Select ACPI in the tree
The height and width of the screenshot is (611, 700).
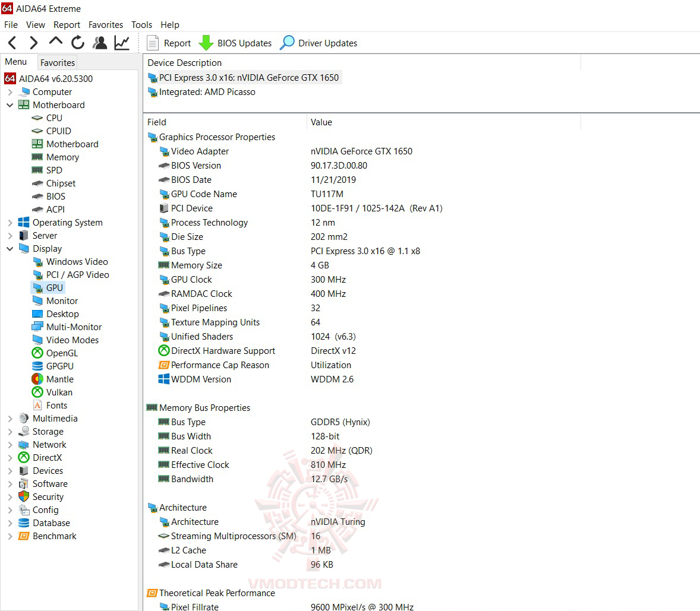(x=55, y=209)
